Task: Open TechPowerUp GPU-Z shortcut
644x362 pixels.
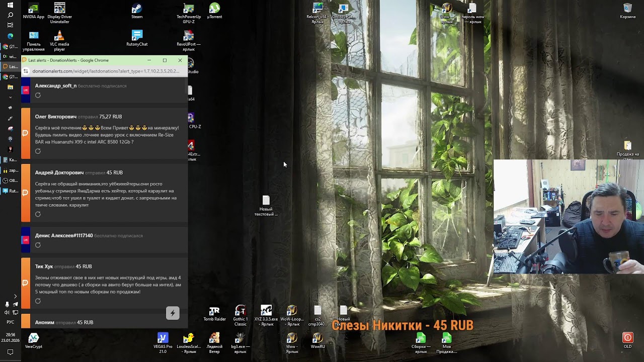Action: tap(189, 13)
